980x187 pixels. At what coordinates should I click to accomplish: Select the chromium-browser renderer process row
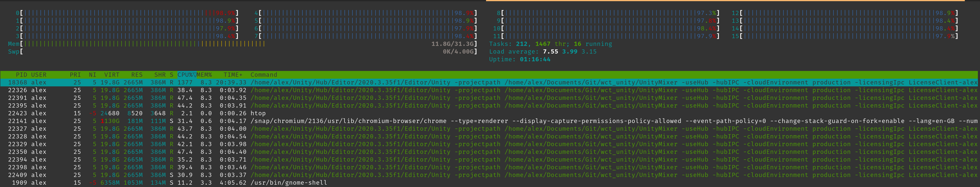[152, 121]
